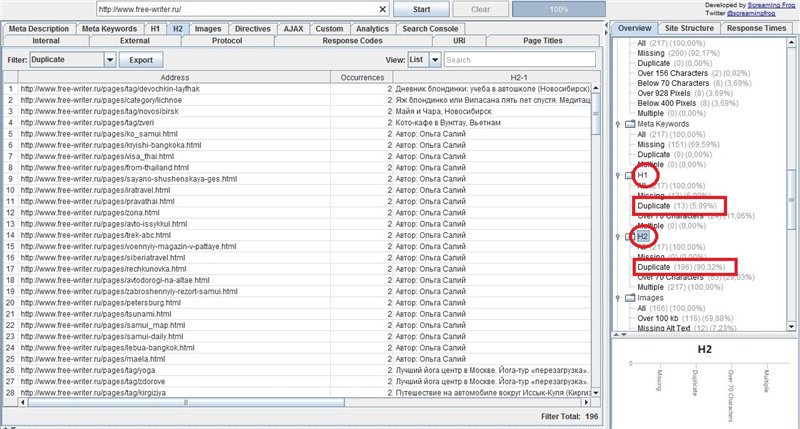Select Missing Alt Text tree item
This screenshot has width=800, height=429.
pyautogui.click(x=678, y=329)
